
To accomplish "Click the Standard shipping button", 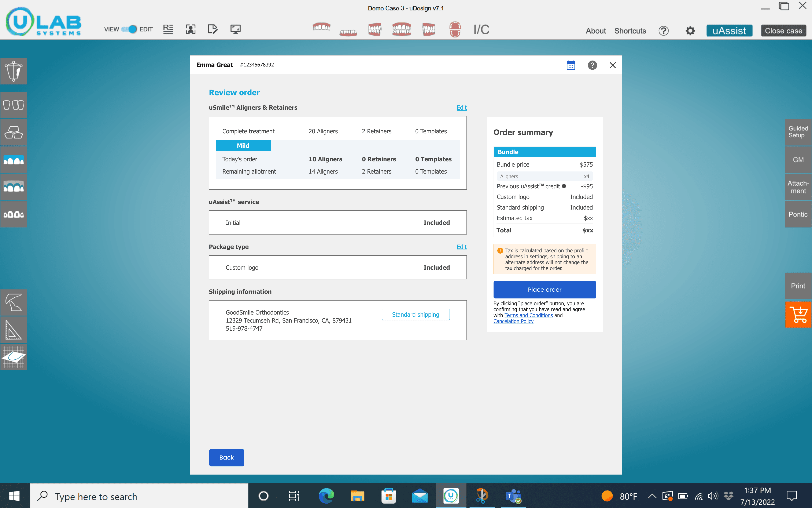I will pos(416,315).
